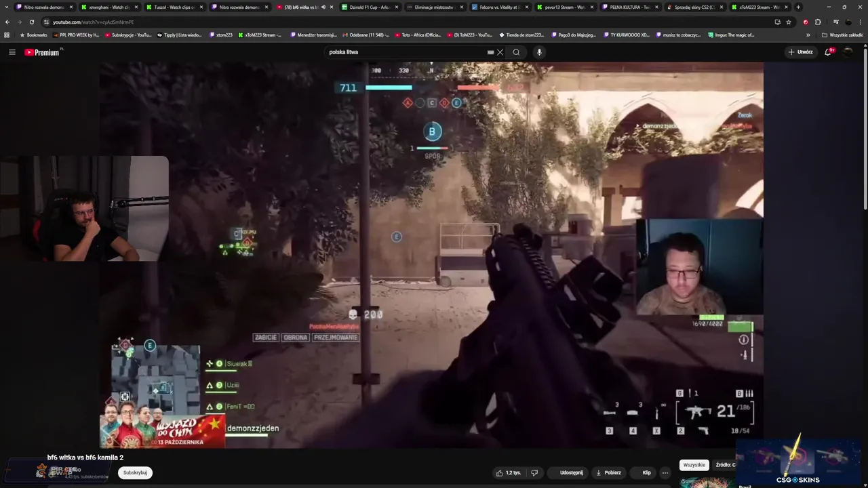
Task: Open the YouTube hamburger guide menu
Action: [12, 52]
